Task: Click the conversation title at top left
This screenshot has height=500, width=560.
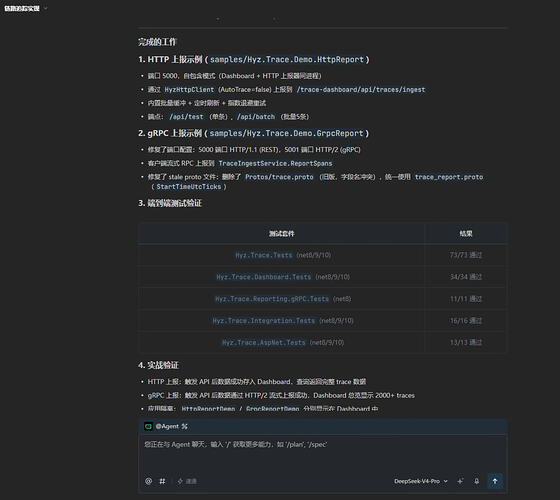Action: coord(22,8)
